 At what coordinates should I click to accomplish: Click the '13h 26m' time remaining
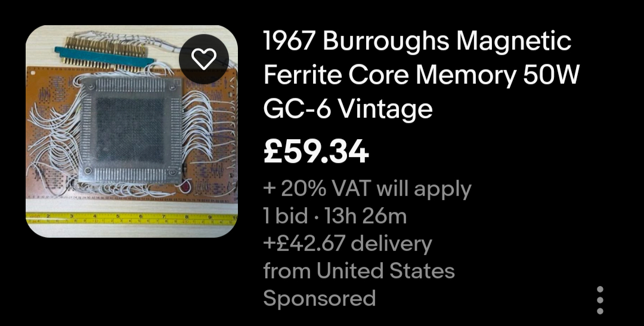366,216
